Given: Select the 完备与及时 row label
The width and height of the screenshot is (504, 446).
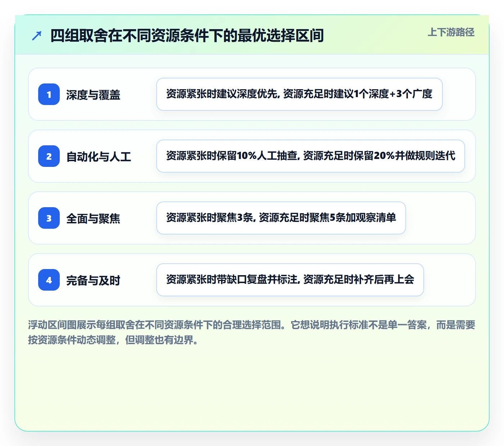Looking at the screenshot, I should click(x=93, y=281).
